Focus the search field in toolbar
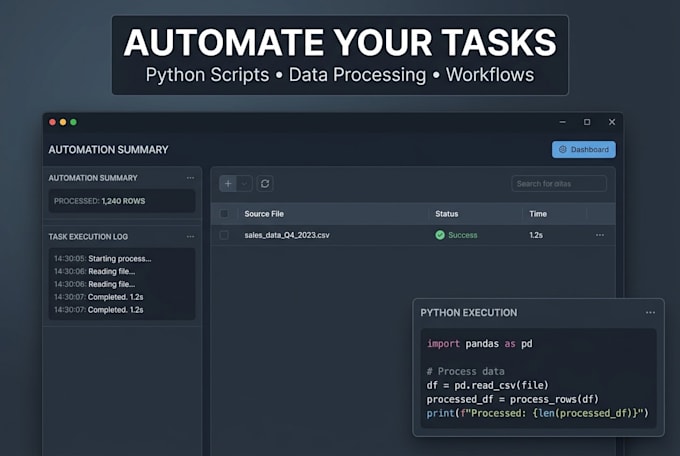Viewport: 680px width, 456px height. pyautogui.click(x=559, y=184)
